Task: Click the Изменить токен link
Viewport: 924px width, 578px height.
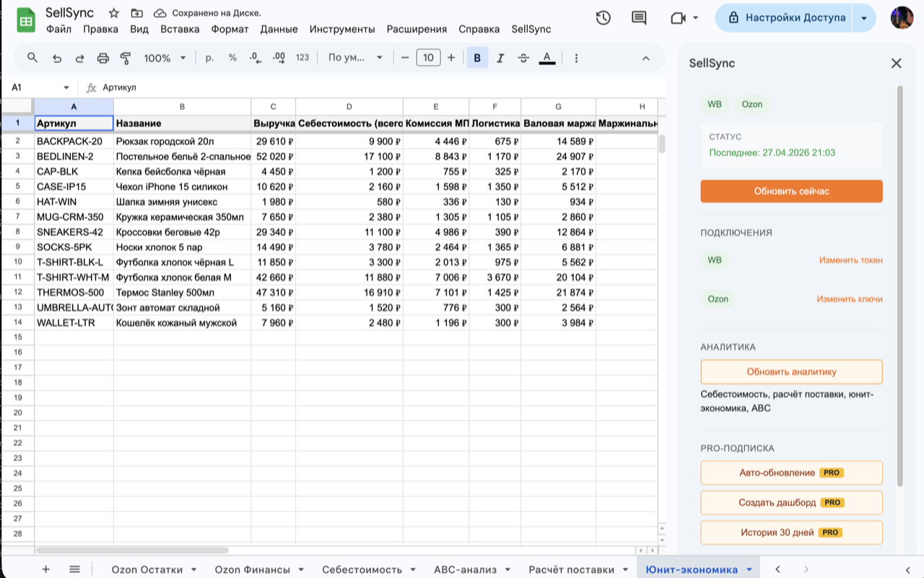Action: pyautogui.click(x=850, y=260)
